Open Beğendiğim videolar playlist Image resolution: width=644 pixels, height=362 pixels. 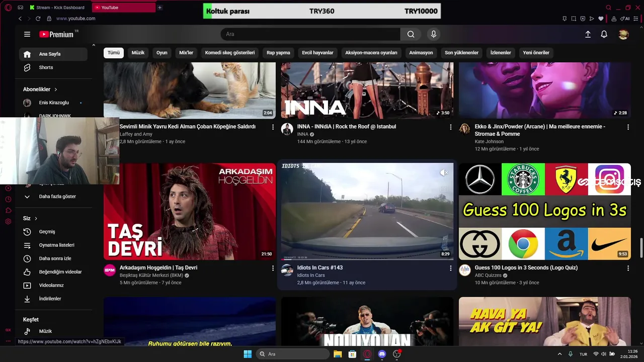point(53,272)
